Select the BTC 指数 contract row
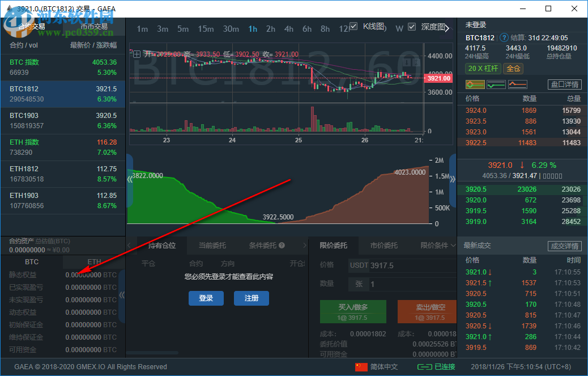 tap(63, 67)
